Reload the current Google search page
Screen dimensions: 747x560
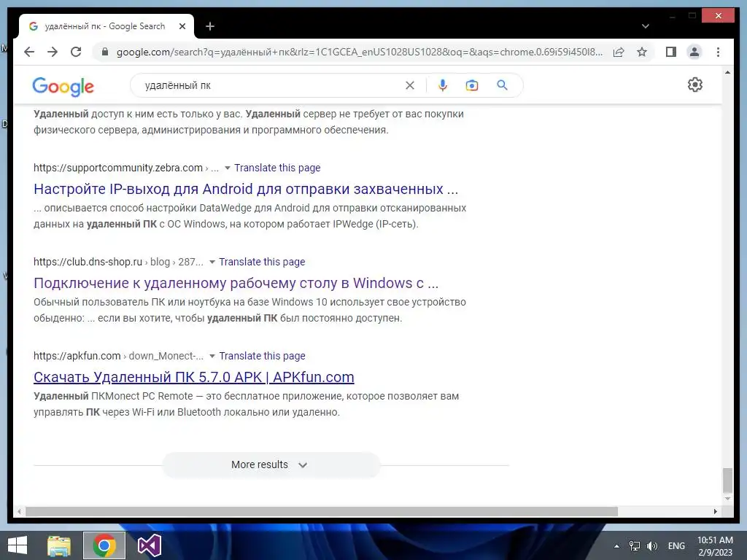pyautogui.click(x=76, y=52)
